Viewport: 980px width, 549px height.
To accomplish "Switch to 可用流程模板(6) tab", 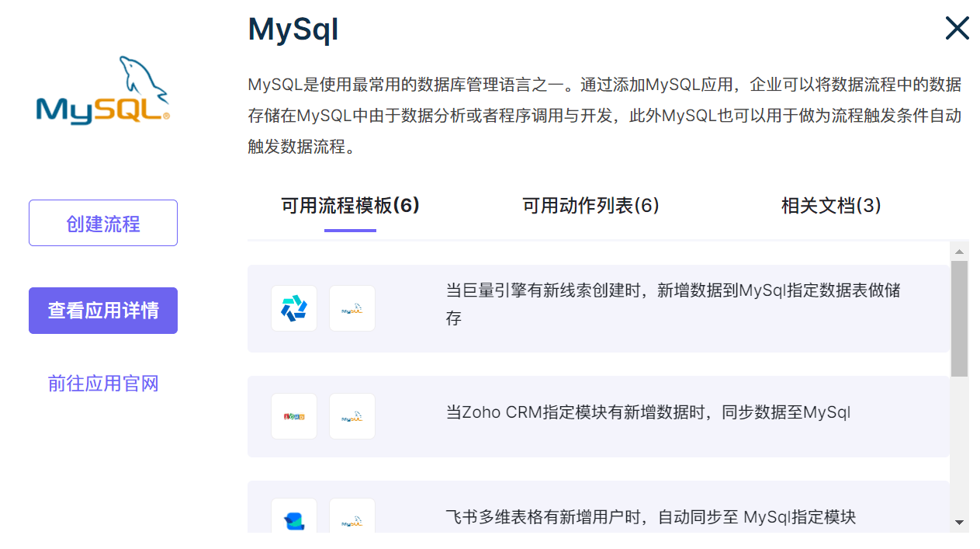I will (350, 206).
